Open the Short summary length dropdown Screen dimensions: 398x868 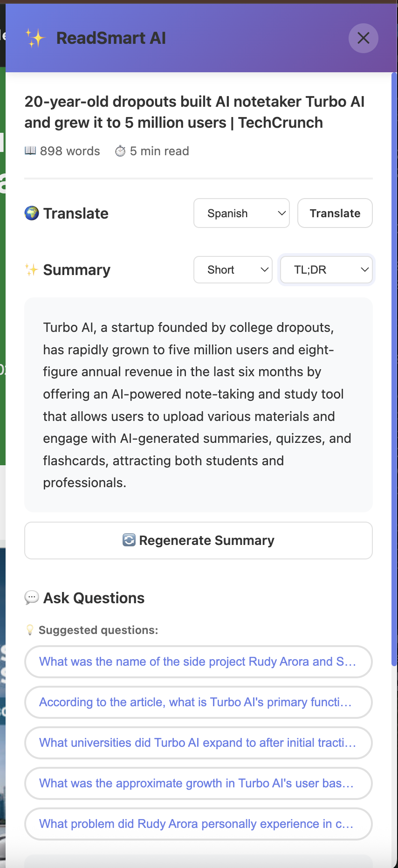click(x=233, y=269)
